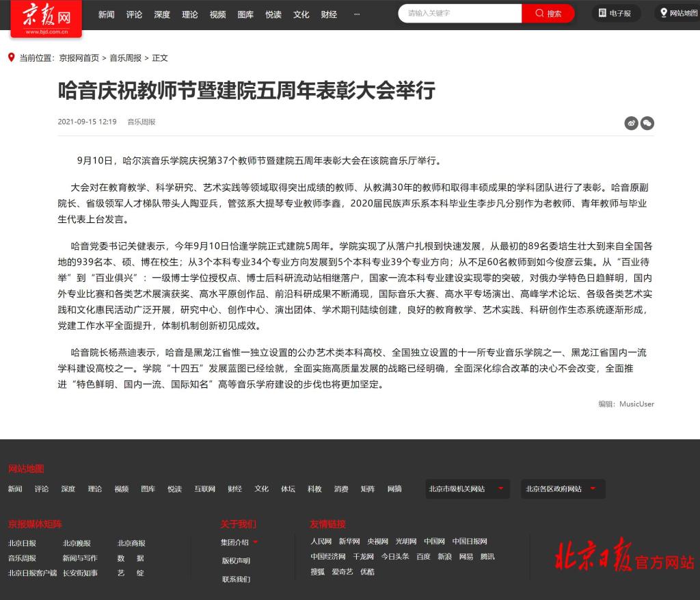Expand the ··· more navigation menu

click(357, 14)
